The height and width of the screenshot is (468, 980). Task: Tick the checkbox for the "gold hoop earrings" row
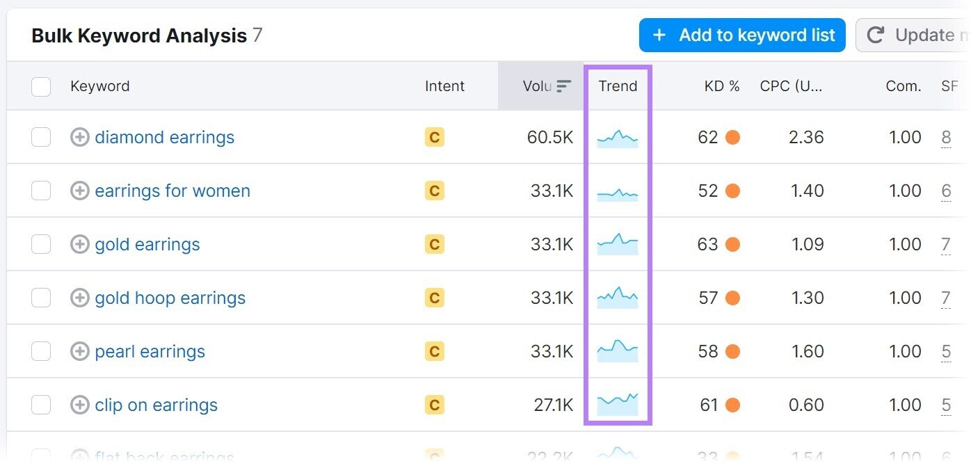coord(40,298)
